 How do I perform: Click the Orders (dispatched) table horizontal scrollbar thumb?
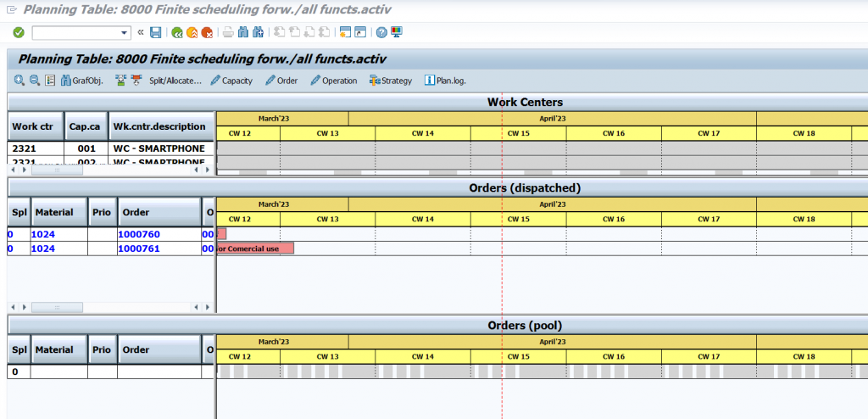57,307
